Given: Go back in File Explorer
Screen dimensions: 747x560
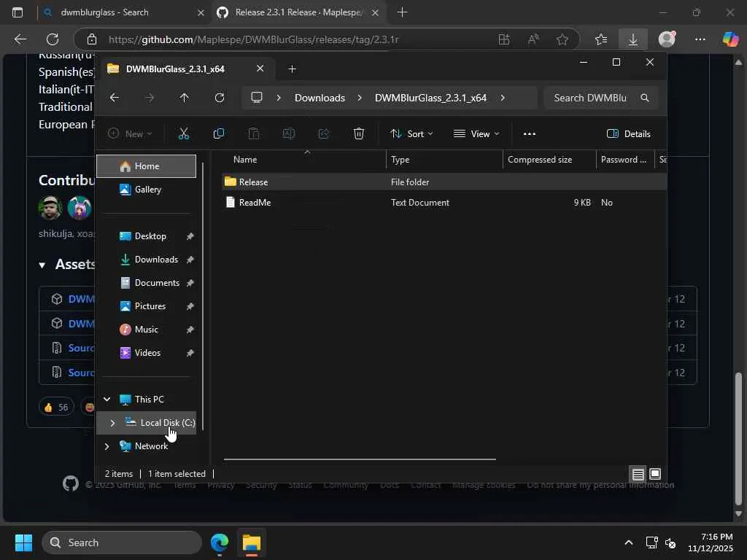Looking at the screenshot, I should point(115,98).
